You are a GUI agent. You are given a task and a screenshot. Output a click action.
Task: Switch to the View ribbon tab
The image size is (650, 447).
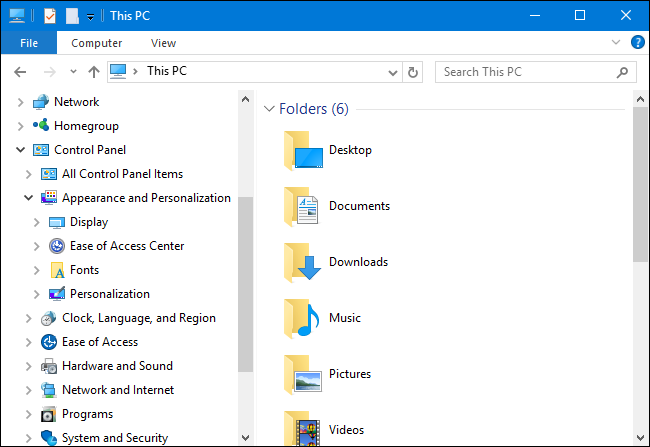click(163, 43)
